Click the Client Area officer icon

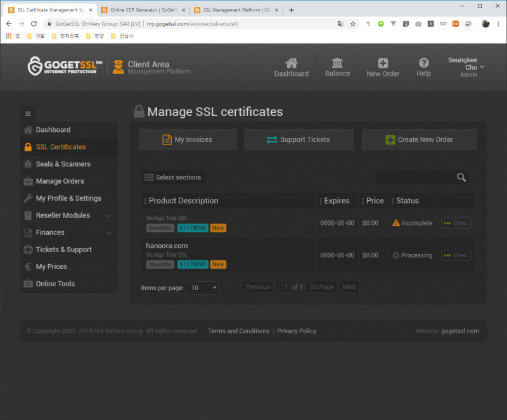(118, 67)
